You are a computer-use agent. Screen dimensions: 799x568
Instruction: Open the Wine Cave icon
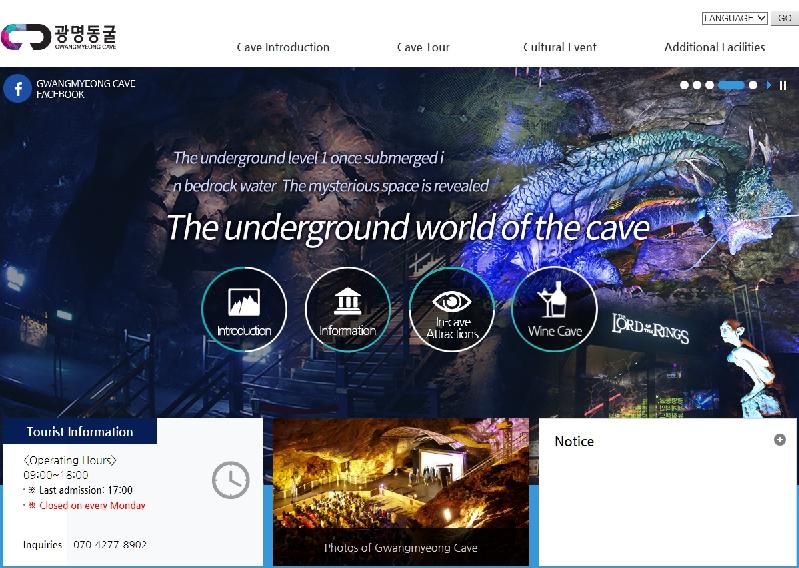coord(554,309)
